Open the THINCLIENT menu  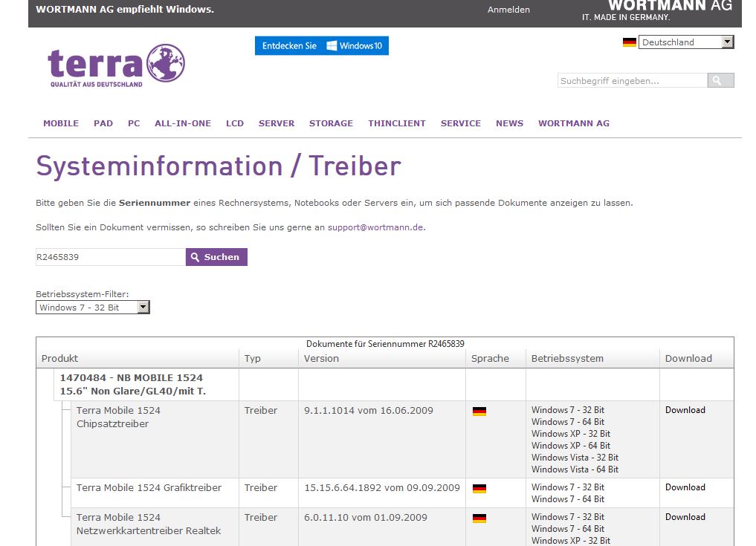point(397,123)
